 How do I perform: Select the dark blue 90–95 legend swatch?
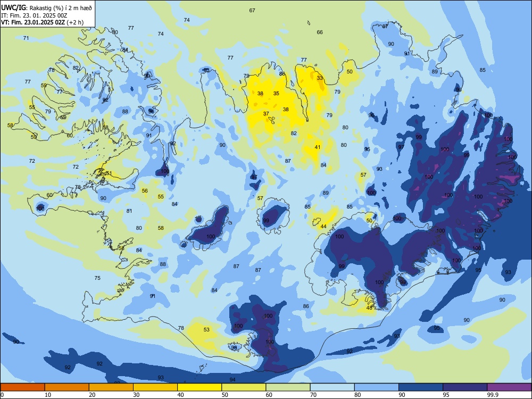click(421, 387)
